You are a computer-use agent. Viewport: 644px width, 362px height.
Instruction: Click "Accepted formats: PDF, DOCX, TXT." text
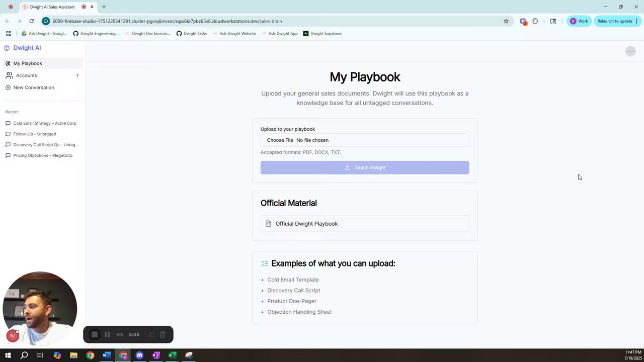(301, 152)
